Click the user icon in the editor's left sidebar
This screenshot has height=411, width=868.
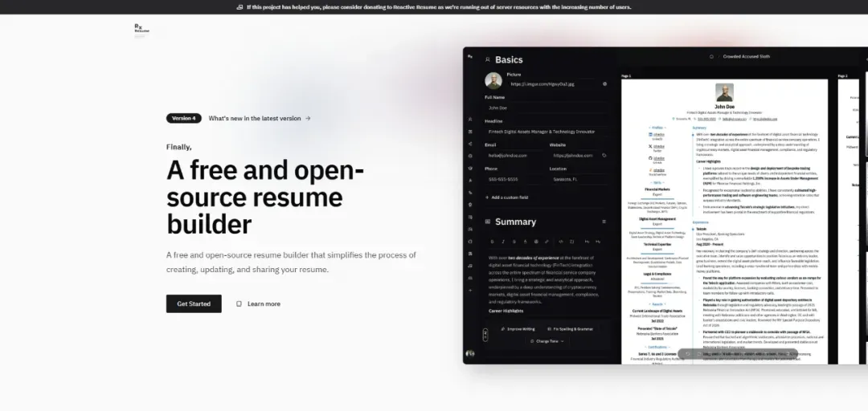[470, 120]
